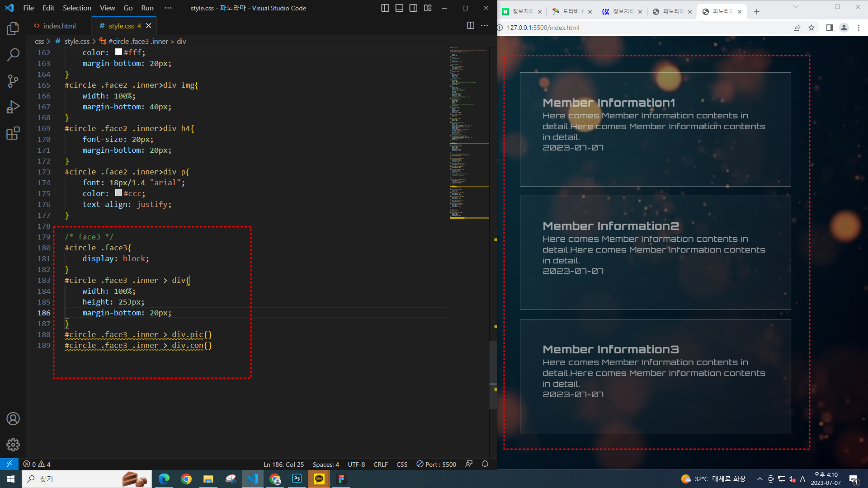Open the editor More Actions ellipsis menu

pos(485,26)
